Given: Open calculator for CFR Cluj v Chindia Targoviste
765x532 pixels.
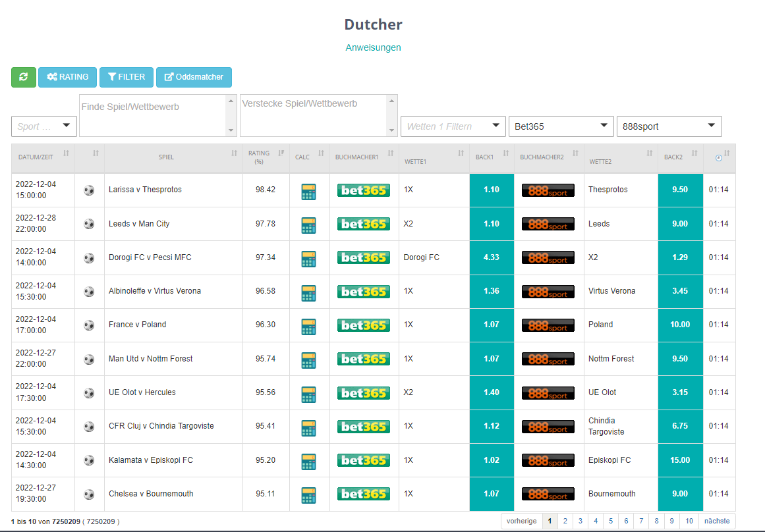Looking at the screenshot, I should [x=308, y=428].
